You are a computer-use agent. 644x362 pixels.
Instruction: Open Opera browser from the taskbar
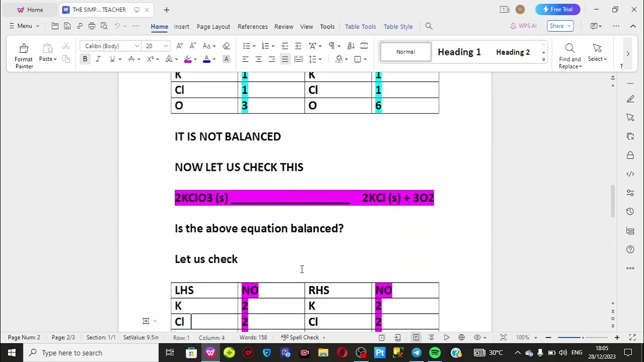(342, 352)
